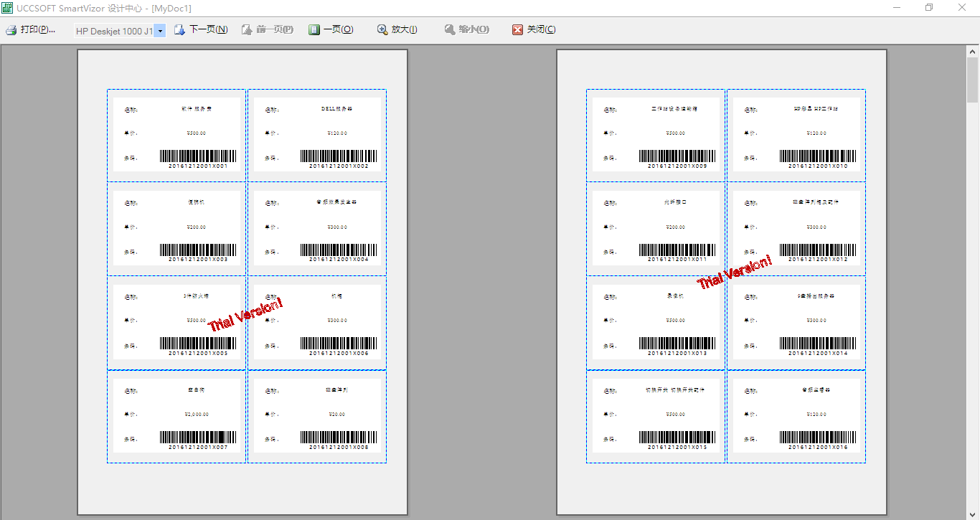Click the vertical scrollbar thumb
This screenshot has width=980, height=520.
[x=973, y=80]
